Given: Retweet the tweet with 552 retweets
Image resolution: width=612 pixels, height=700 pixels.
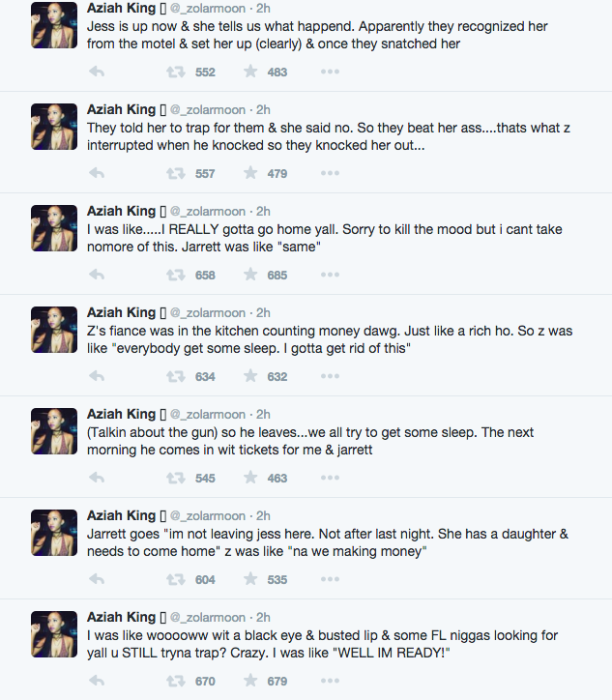Looking at the screenshot, I should coord(175,72).
